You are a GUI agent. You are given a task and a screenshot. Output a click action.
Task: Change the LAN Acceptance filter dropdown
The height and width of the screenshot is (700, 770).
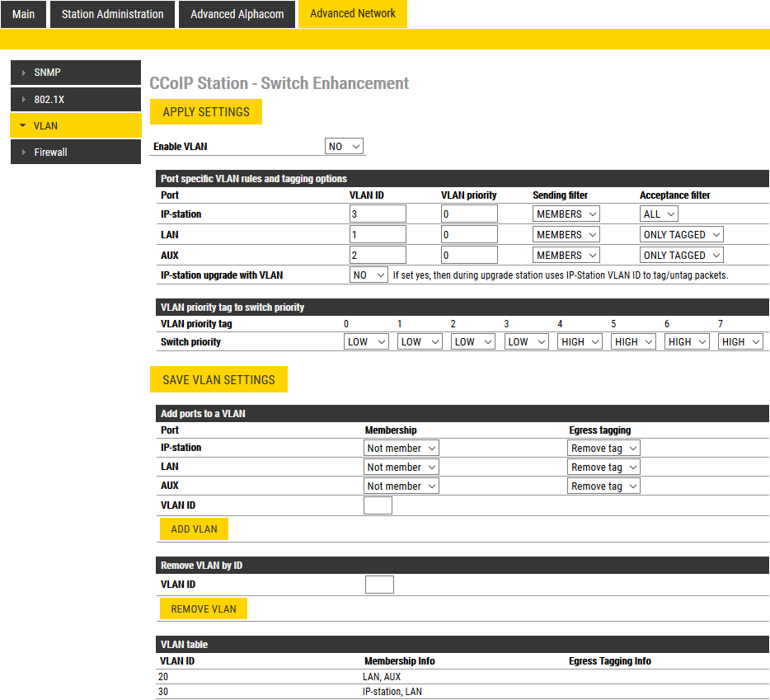681,235
